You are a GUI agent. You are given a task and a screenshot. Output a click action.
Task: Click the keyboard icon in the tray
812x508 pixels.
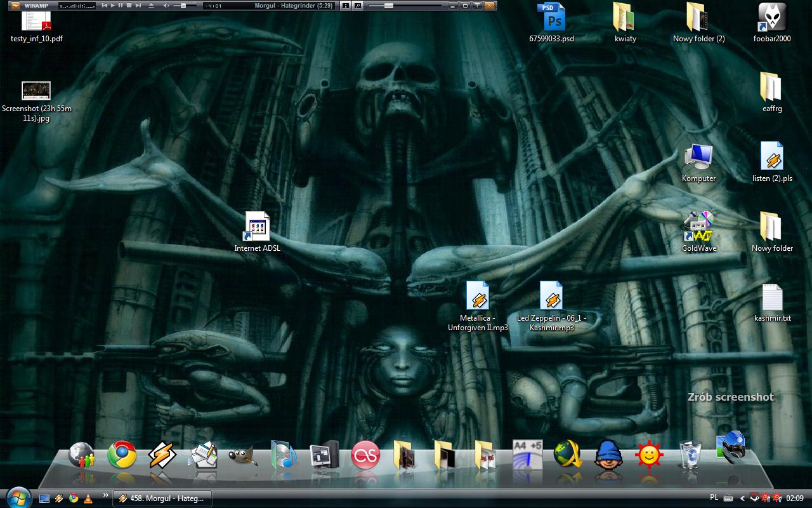pyautogui.click(x=728, y=498)
